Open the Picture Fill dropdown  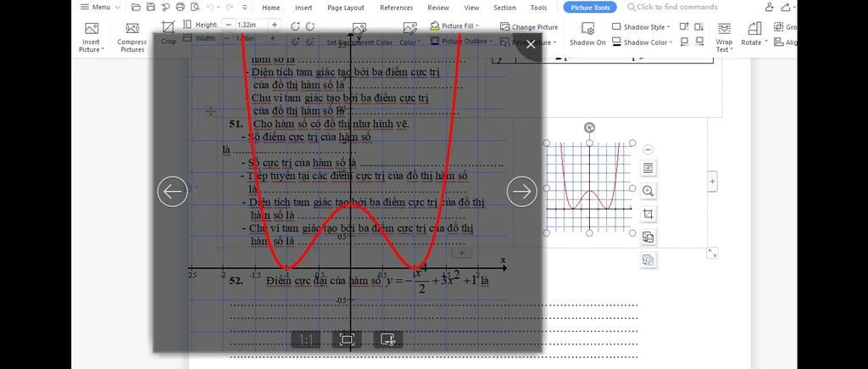tap(454, 26)
